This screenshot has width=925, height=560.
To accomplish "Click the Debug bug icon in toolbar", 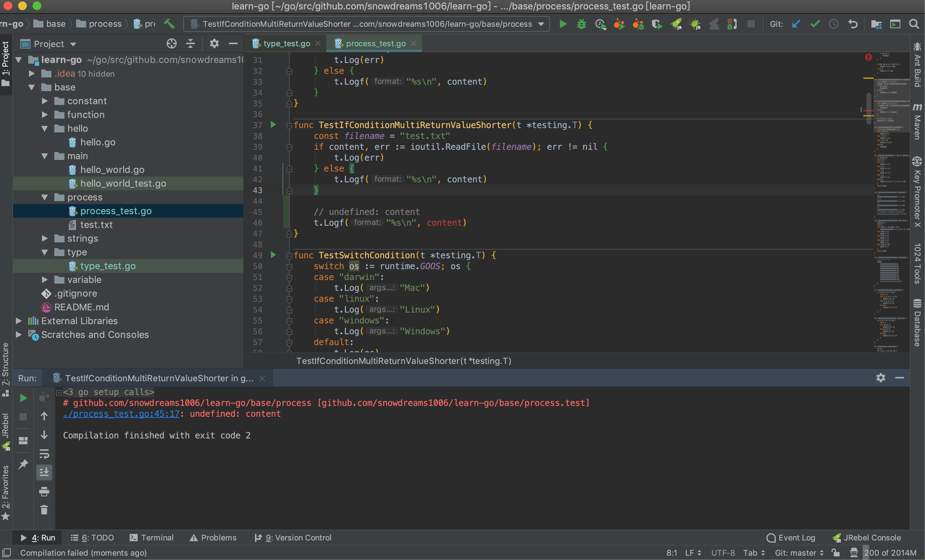I will (582, 24).
